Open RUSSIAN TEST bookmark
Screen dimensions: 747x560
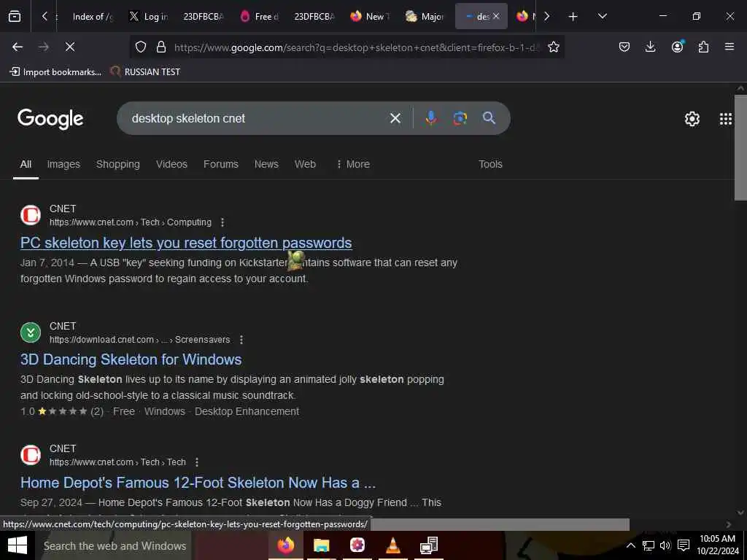[145, 72]
